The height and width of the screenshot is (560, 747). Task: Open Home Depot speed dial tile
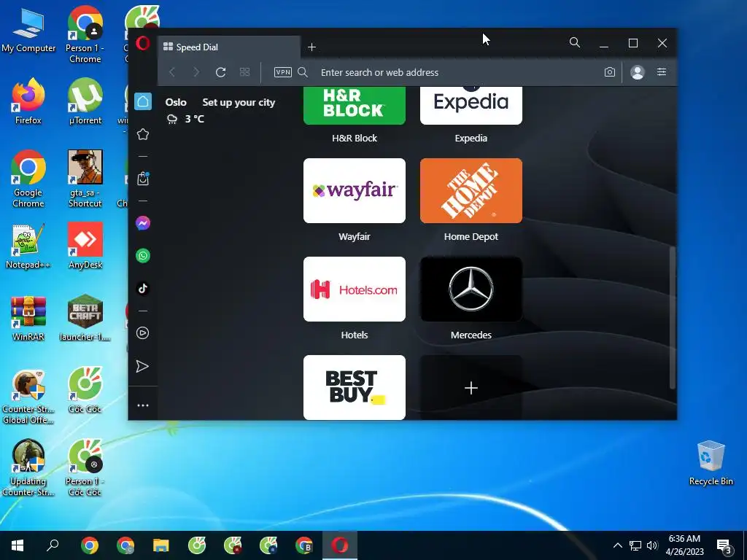pos(471,190)
